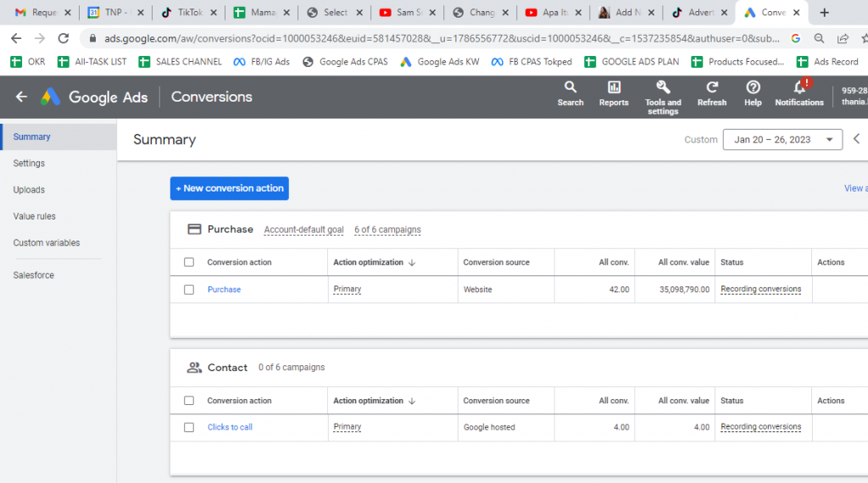Click the zoom magnifier icon in address bar
This screenshot has width=868, height=483.
819,38
